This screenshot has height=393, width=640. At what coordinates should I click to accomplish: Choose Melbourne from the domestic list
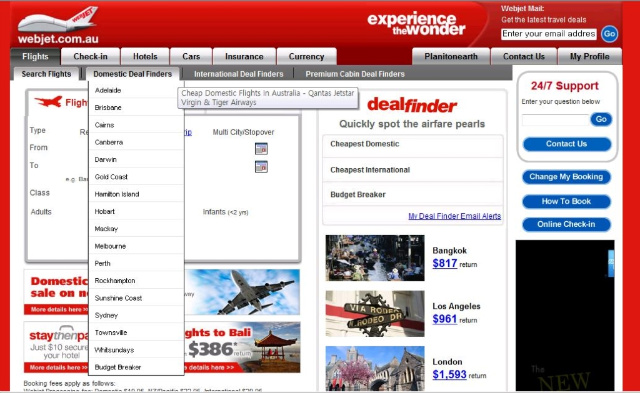pos(136,246)
